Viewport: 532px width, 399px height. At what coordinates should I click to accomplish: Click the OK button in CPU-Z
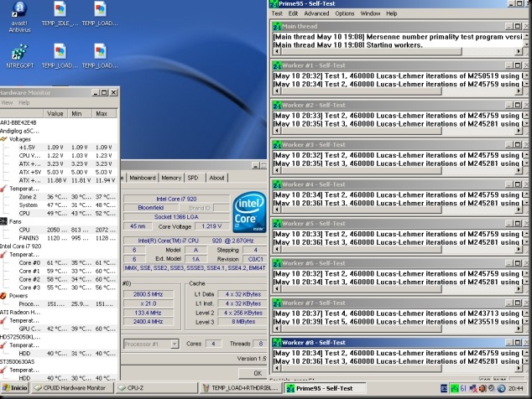coord(253,373)
